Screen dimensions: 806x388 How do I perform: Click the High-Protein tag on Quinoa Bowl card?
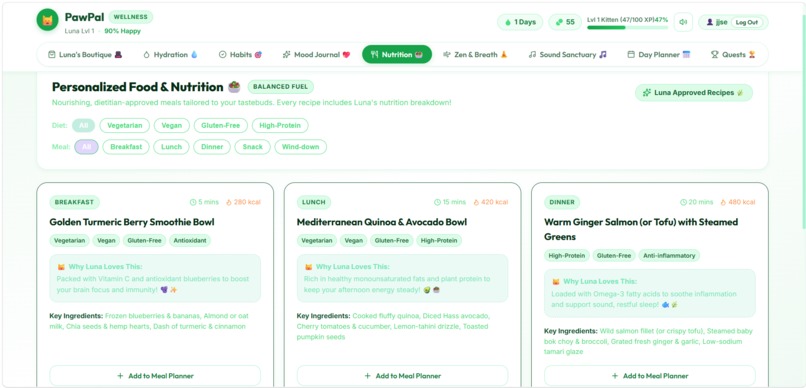[439, 241]
